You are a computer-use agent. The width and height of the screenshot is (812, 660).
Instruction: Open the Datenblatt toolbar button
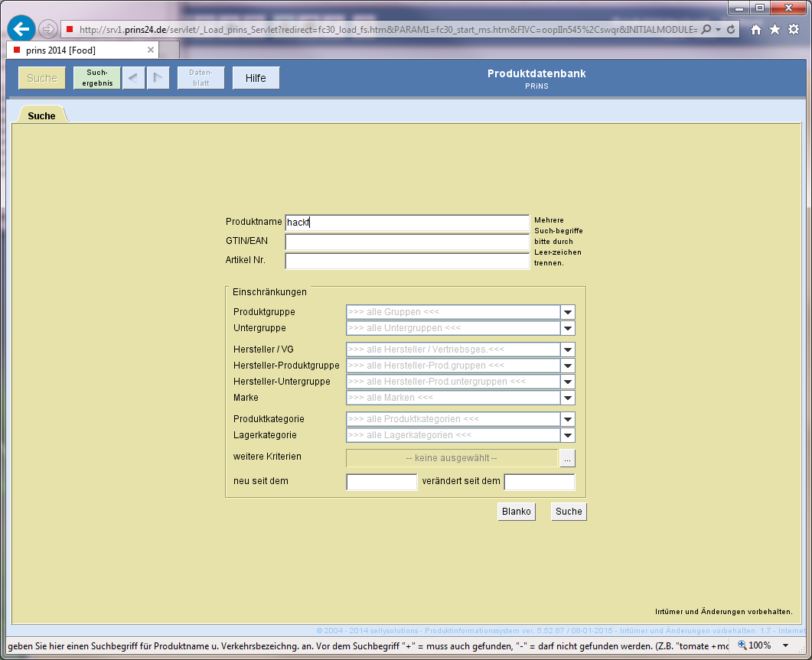point(201,78)
